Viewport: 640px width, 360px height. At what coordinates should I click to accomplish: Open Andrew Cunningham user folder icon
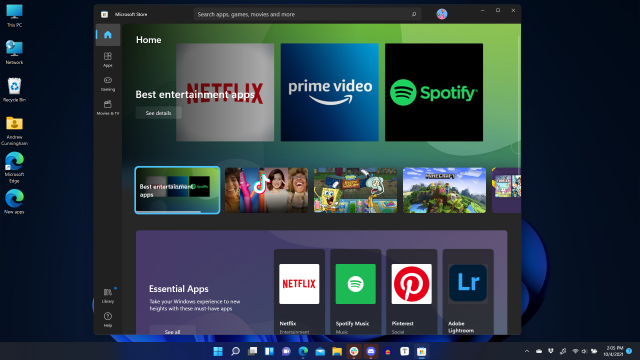[x=14, y=131]
